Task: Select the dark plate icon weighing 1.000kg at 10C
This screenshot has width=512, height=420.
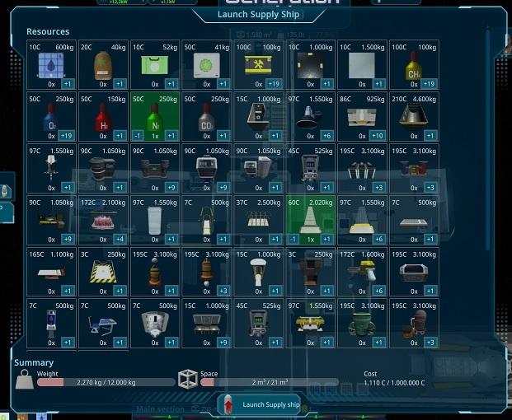Action: [x=310, y=66]
